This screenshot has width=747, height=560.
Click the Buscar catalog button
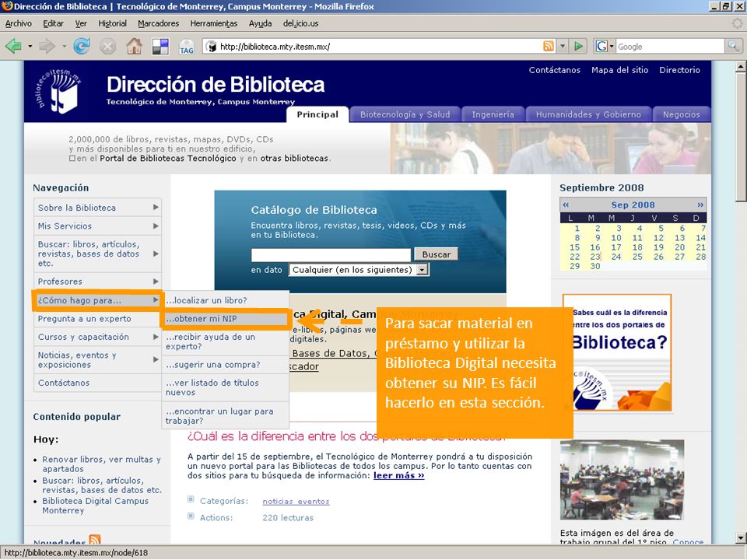pos(436,254)
